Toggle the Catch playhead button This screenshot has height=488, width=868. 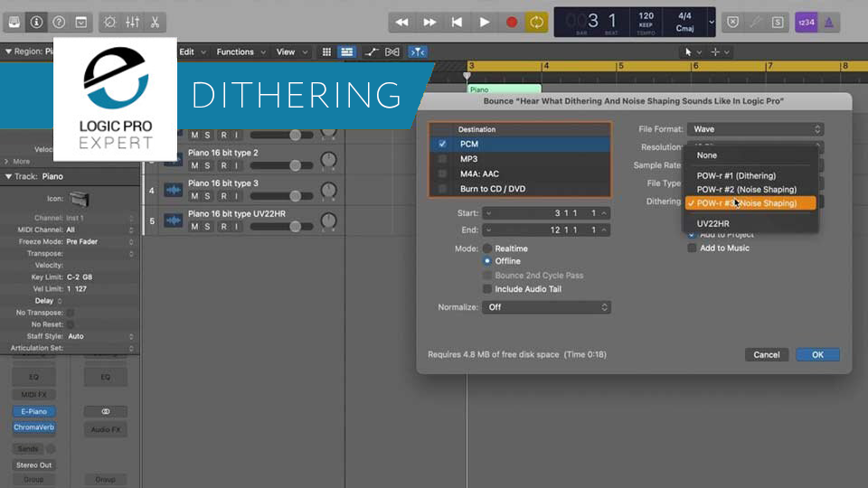click(x=418, y=52)
